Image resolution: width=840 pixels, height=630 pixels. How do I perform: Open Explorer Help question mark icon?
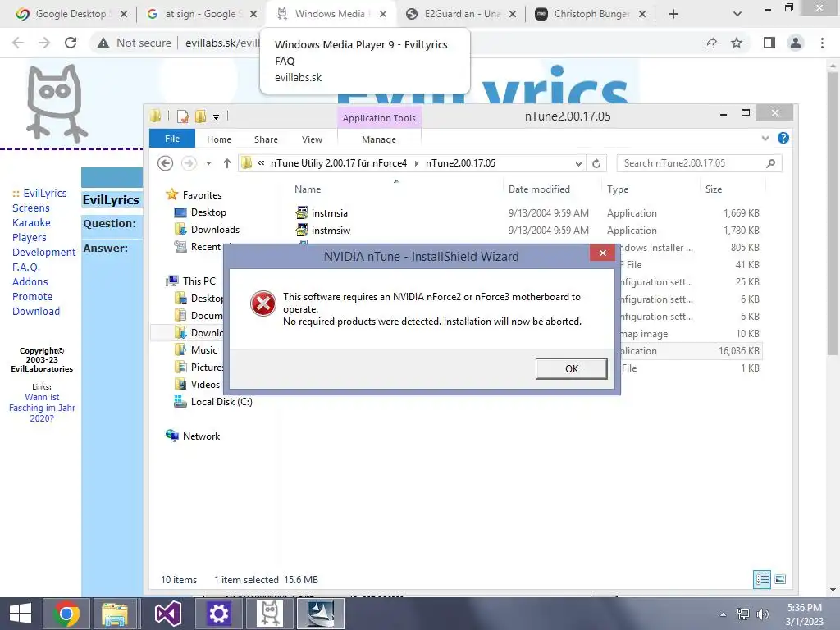pyautogui.click(x=783, y=138)
